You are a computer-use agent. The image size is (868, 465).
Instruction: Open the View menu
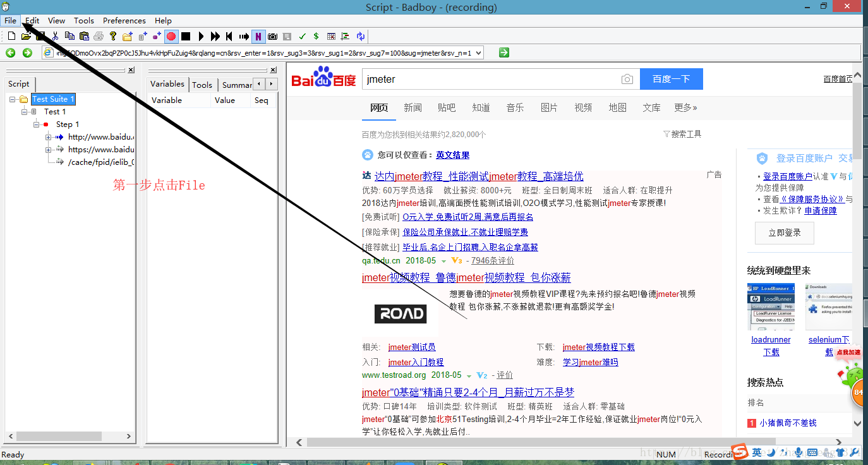(56, 20)
